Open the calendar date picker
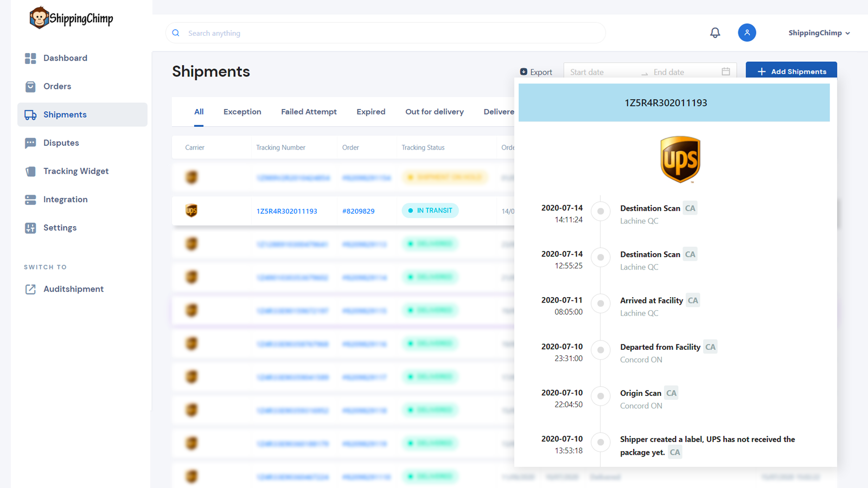868x488 pixels. (726, 71)
